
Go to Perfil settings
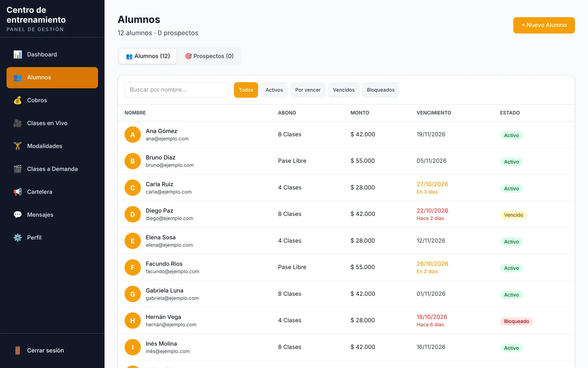pos(52,238)
